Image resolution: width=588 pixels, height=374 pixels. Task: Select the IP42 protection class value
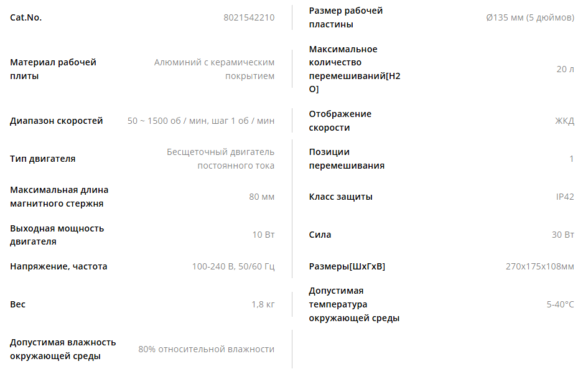click(565, 197)
